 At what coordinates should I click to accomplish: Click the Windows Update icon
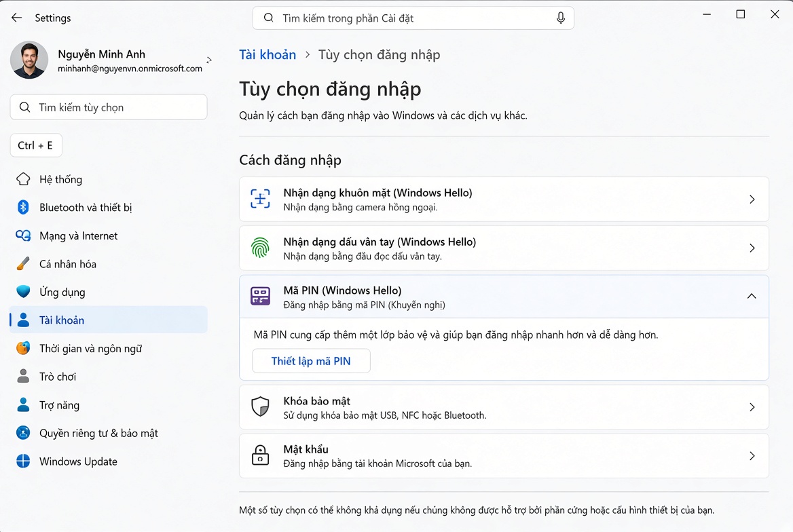coord(23,461)
